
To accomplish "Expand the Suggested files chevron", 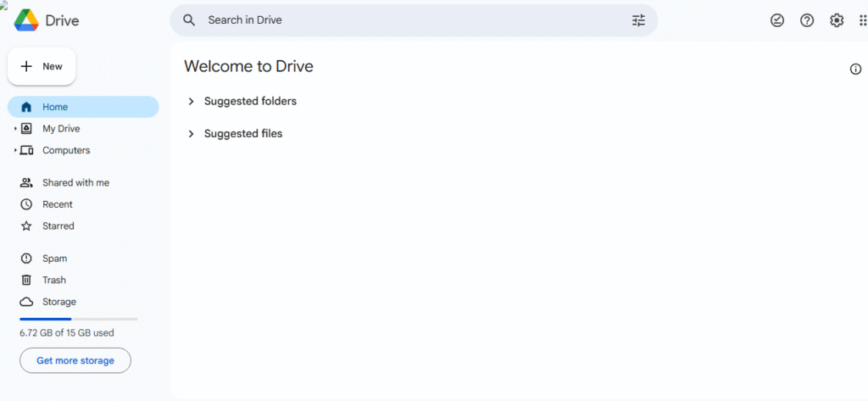I will point(191,134).
